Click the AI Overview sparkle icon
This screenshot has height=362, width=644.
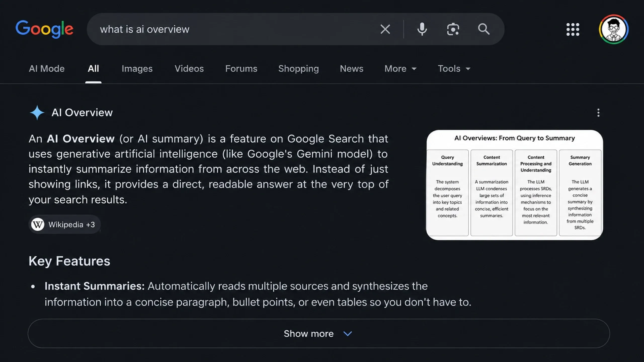[x=37, y=112]
